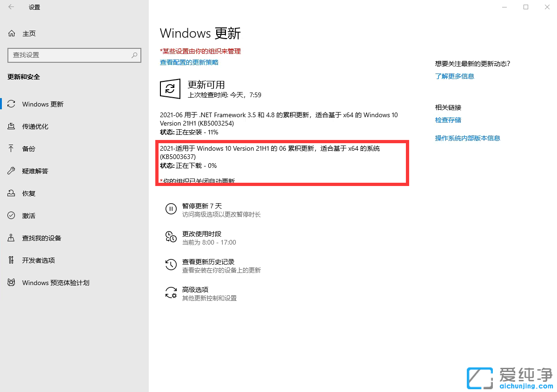Click the 更新可用 heading
The width and height of the screenshot is (557, 392).
pos(206,85)
